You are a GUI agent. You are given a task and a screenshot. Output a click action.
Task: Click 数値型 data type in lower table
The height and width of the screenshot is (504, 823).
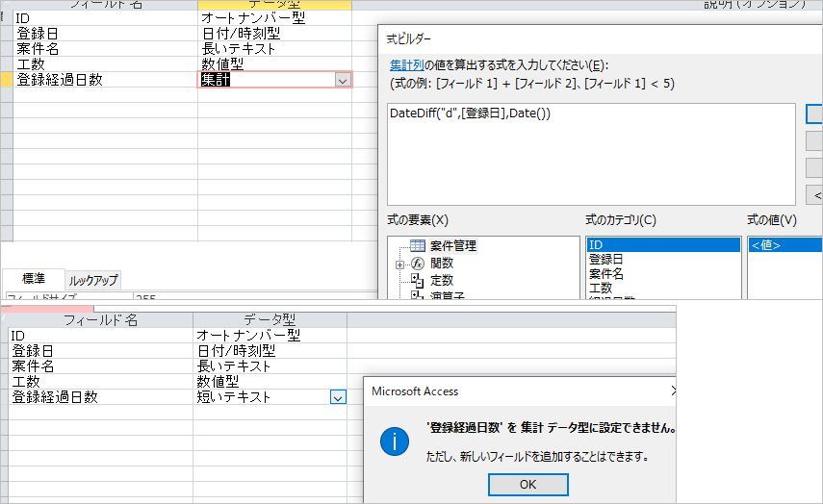click(x=270, y=381)
